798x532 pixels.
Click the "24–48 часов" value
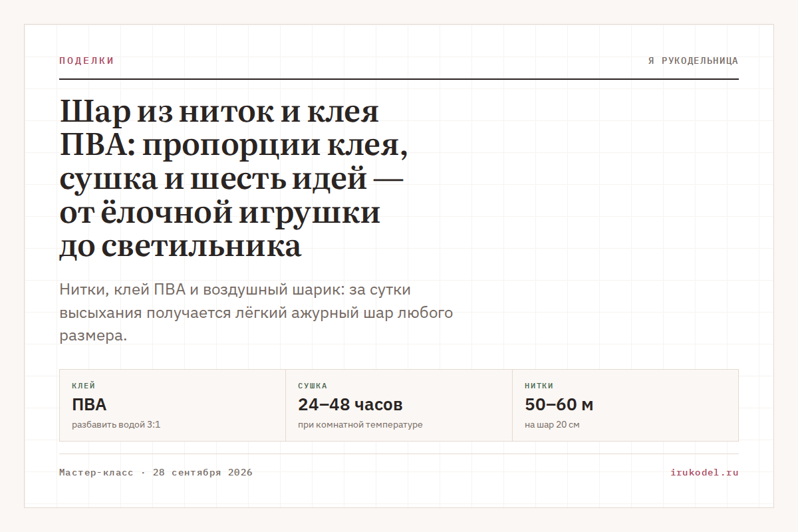[350, 404]
